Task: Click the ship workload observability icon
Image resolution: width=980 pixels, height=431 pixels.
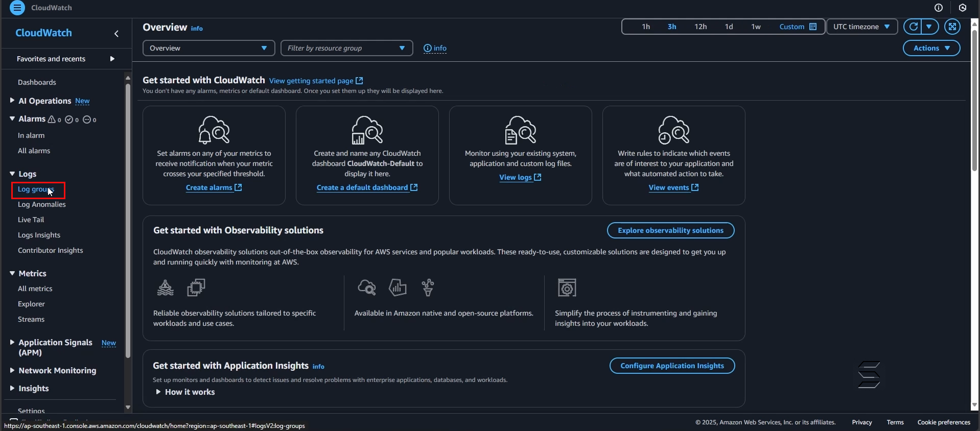Action: [166, 288]
